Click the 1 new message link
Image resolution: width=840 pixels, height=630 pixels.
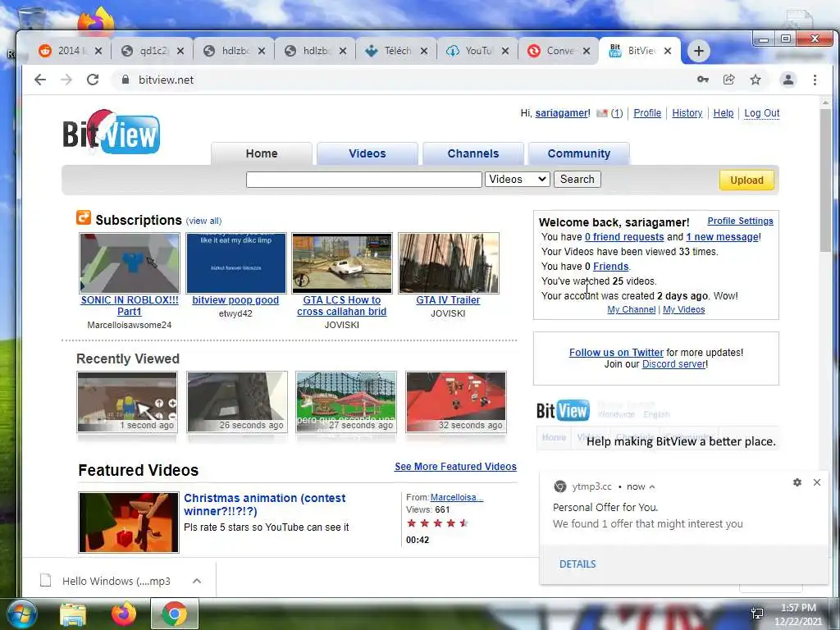point(722,237)
